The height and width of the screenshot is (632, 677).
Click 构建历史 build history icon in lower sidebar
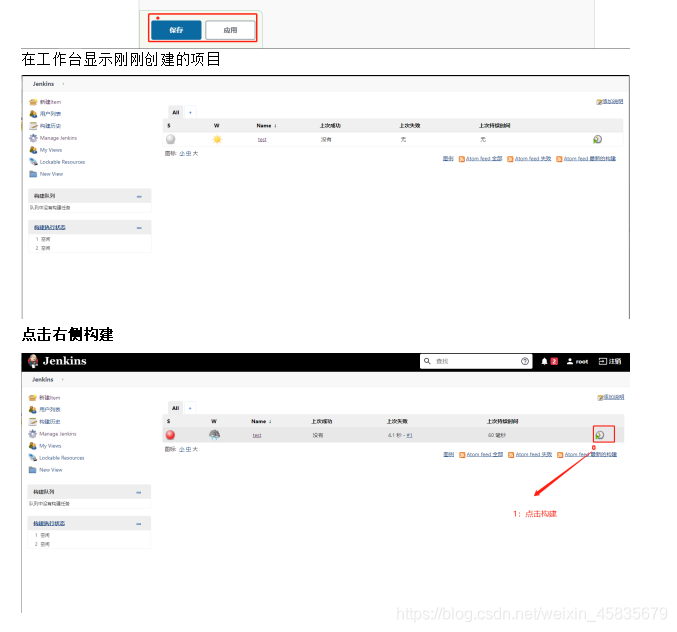(32, 421)
